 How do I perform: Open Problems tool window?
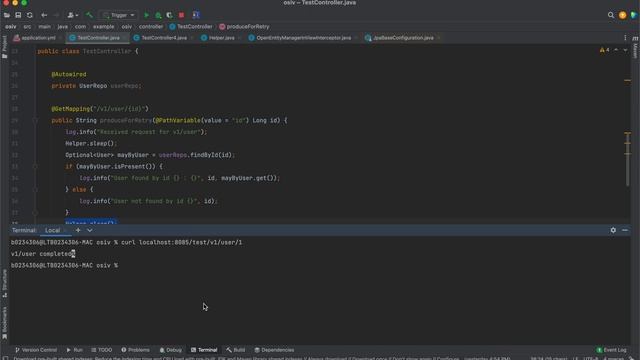tap(136, 350)
